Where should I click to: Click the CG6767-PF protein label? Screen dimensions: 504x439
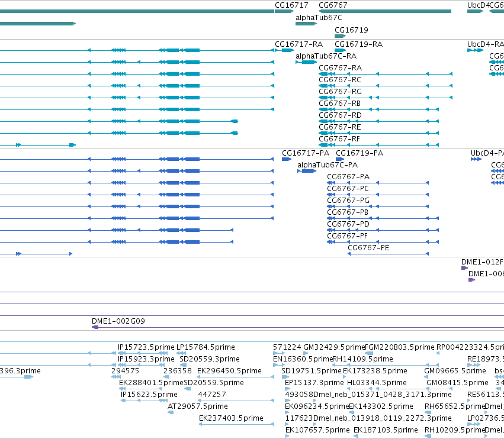347,236
